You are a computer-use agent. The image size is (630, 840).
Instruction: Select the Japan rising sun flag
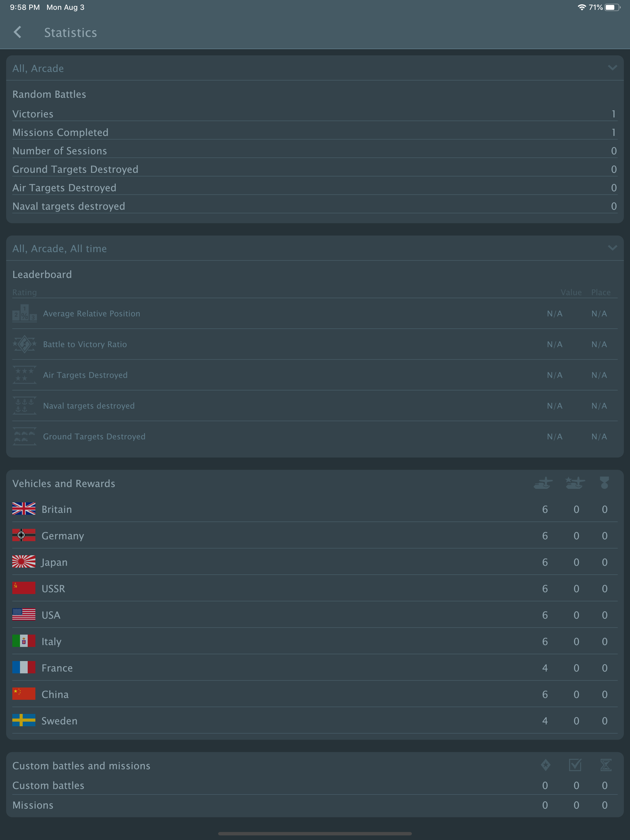click(24, 562)
